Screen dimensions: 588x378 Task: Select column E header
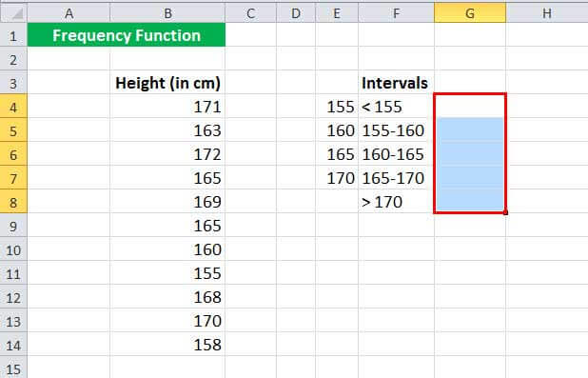click(x=337, y=13)
